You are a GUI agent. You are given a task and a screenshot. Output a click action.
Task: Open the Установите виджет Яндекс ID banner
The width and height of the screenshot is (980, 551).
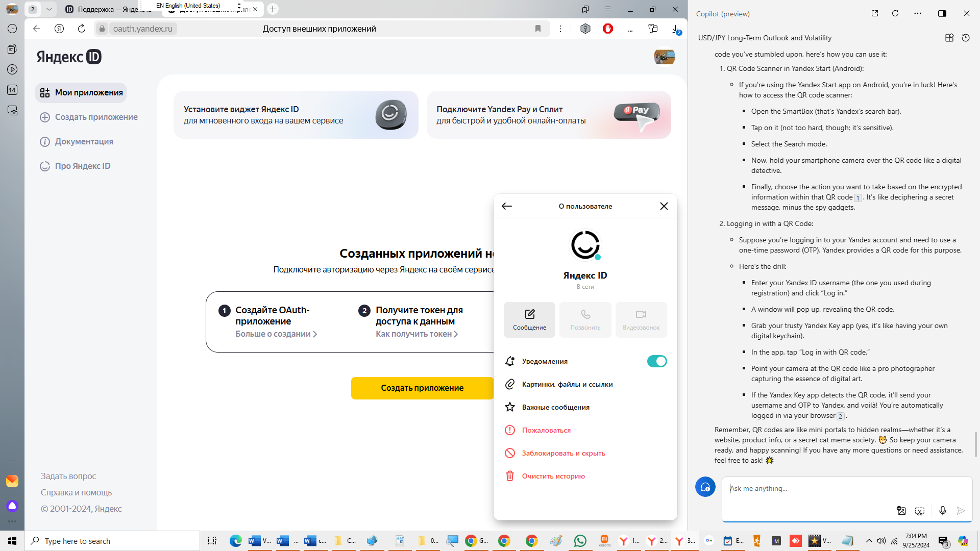click(x=296, y=115)
